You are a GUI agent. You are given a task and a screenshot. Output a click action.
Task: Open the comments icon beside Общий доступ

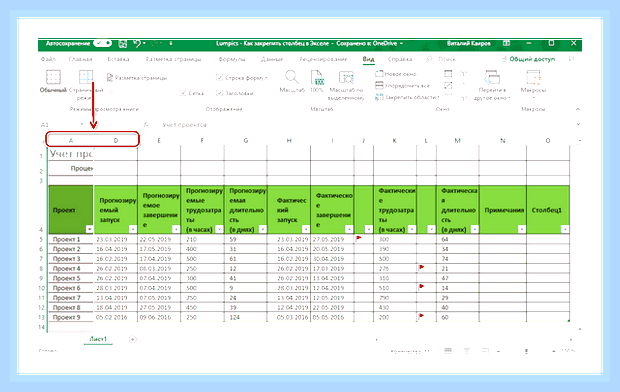[x=571, y=59]
